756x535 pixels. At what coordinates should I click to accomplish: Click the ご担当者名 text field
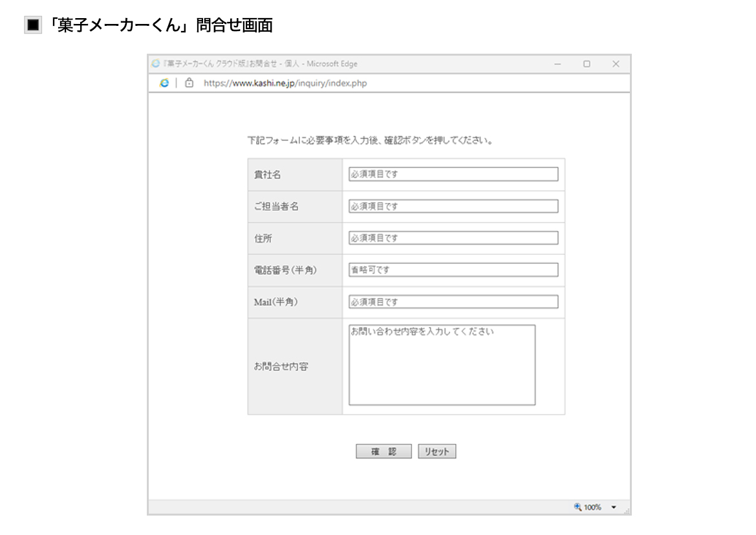[453, 206]
